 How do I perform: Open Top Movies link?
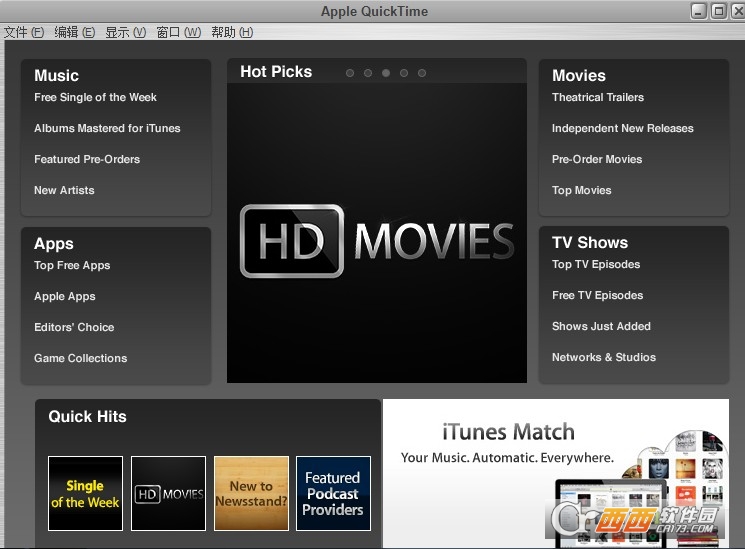coord(582,190)
